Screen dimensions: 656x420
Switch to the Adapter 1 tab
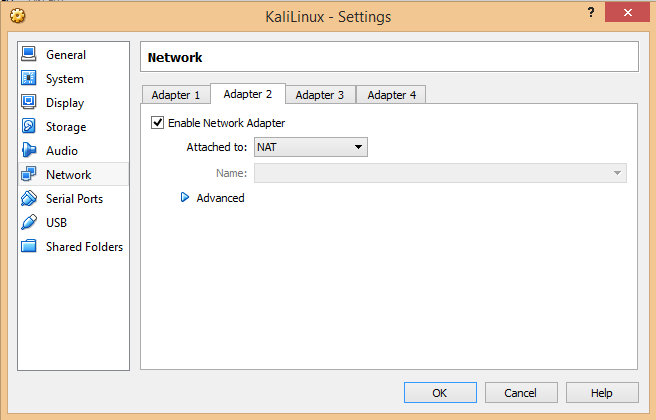[x=176, y=95]
